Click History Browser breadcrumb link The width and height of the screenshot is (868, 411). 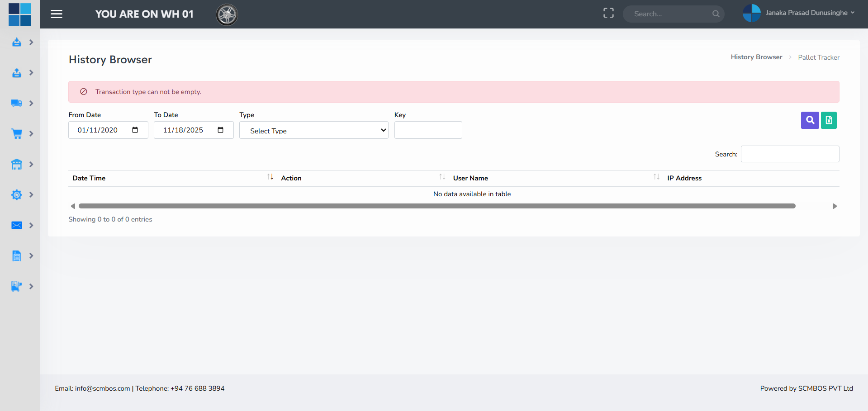pos(756,57)
